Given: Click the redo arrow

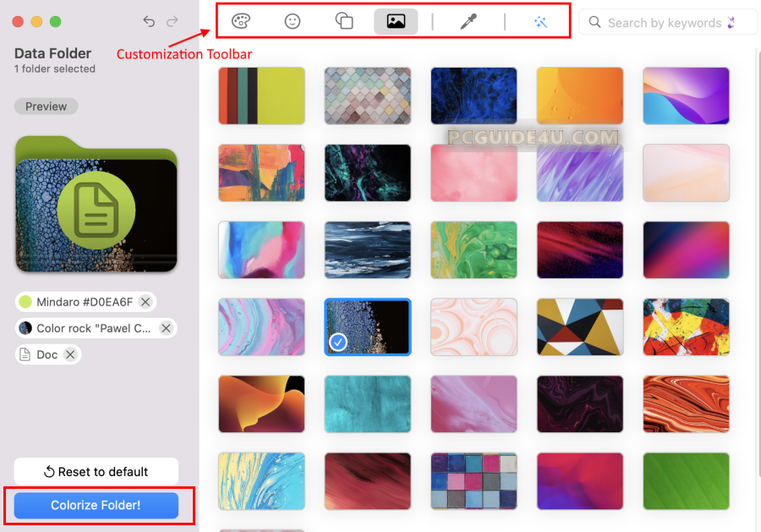Looking at the screenshot, I should pos(172,21).
